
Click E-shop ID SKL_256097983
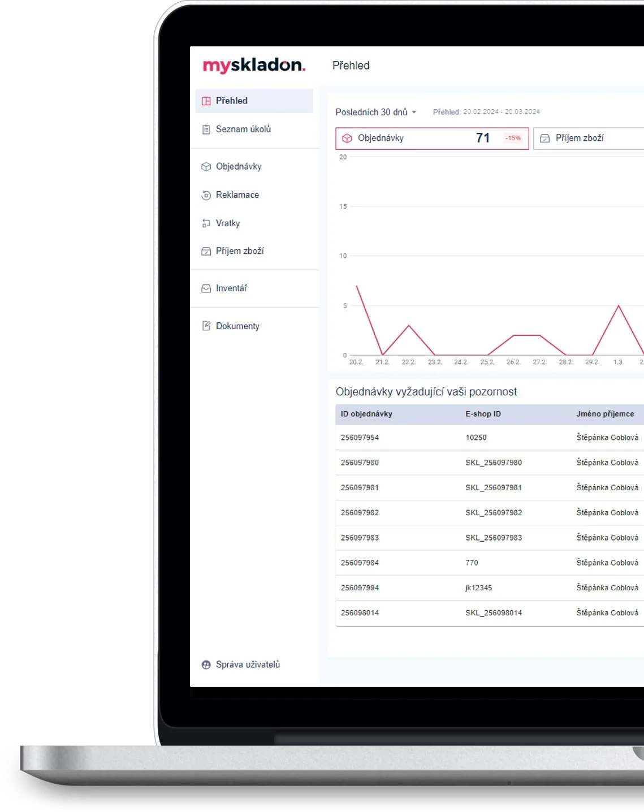point(494,538)
